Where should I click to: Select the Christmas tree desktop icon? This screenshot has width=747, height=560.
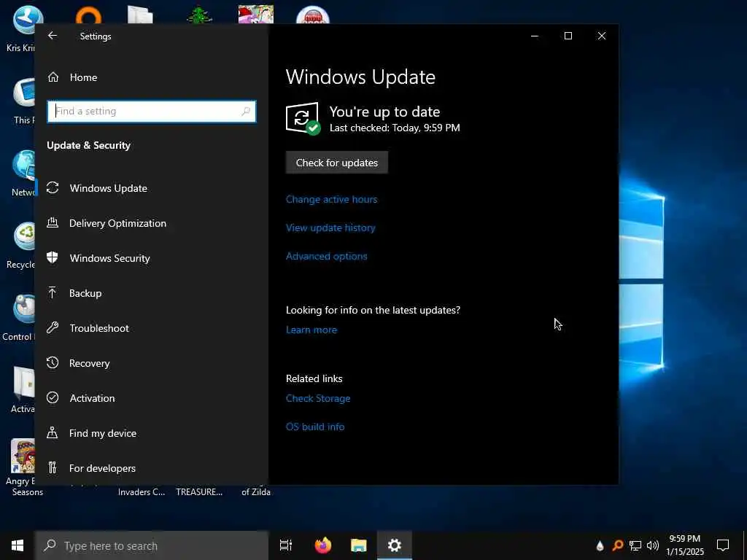(x=199, y=15)
